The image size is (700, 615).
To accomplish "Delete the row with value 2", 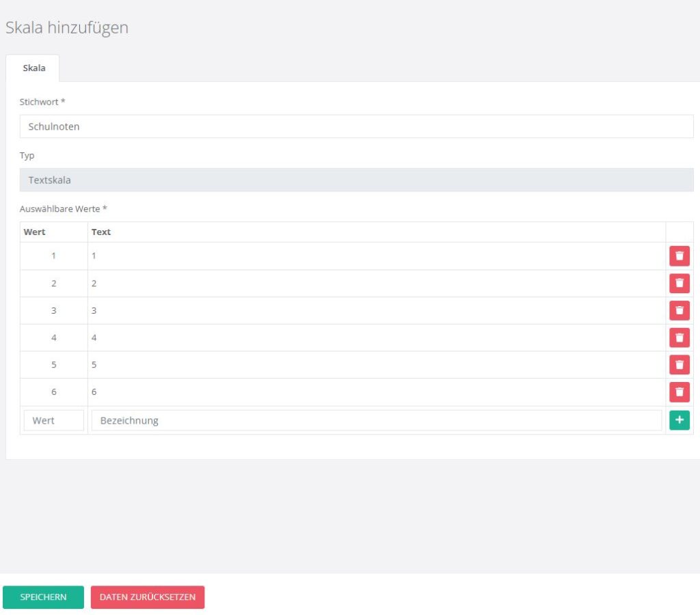I will [x=679, y=284].
